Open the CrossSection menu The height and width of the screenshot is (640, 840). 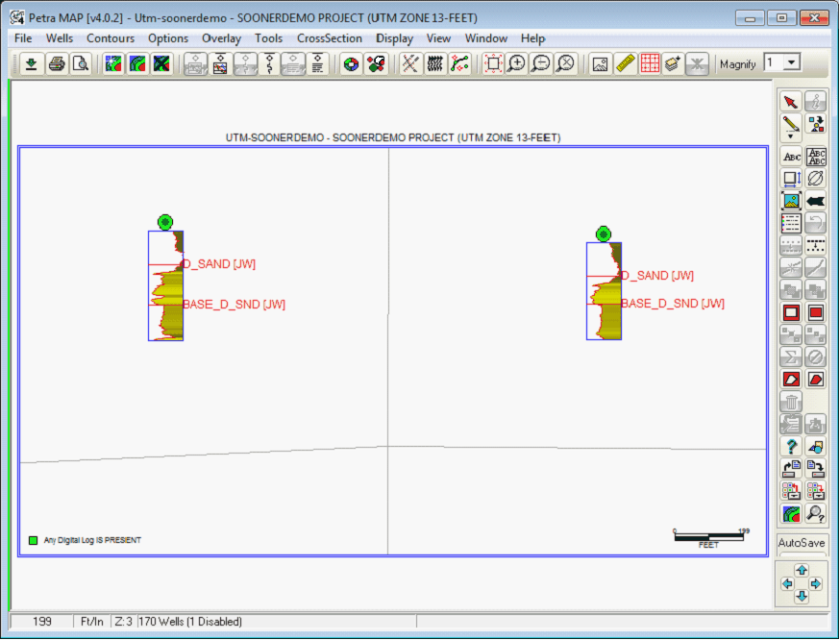pos(330,38)
